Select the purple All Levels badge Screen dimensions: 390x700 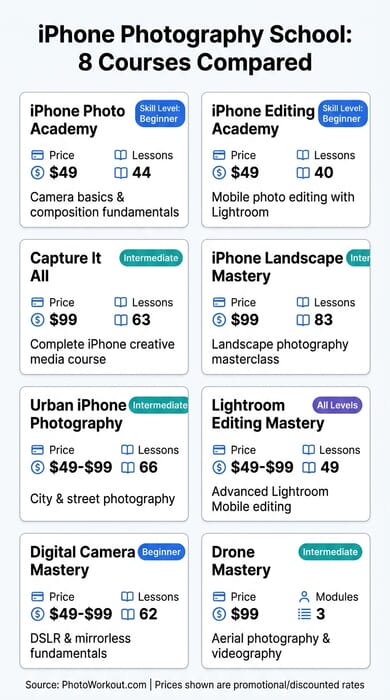[337, 405]
